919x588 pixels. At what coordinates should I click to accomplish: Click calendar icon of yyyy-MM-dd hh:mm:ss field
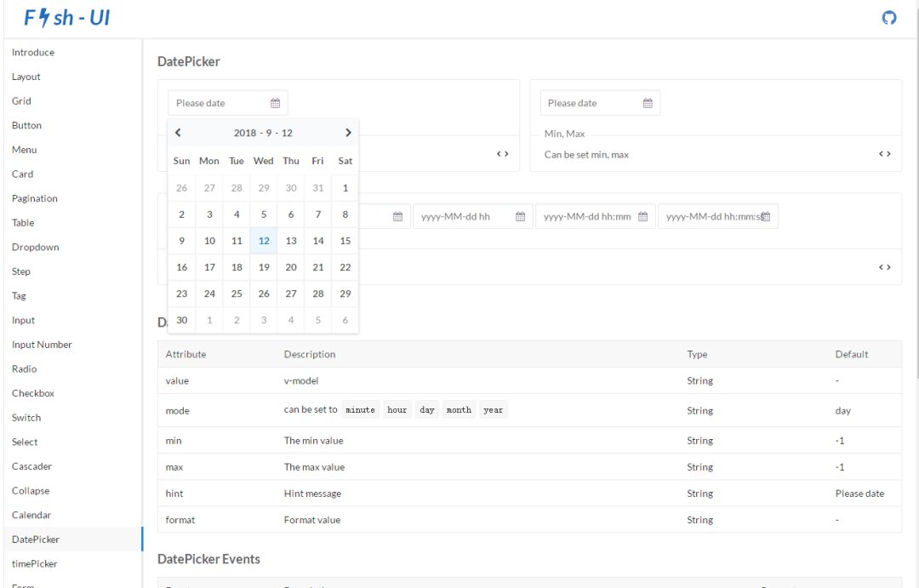coord(766,216)
